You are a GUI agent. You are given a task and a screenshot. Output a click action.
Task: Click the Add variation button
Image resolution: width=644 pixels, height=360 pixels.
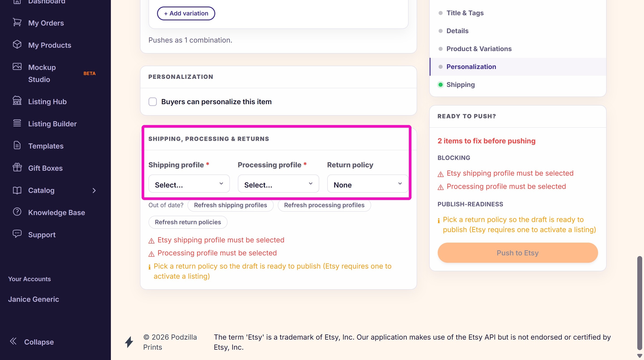186,13
